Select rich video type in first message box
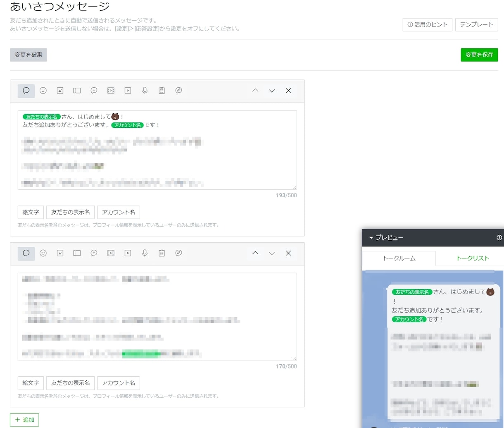Screen dimensions: 504x428 click(111, 91)
